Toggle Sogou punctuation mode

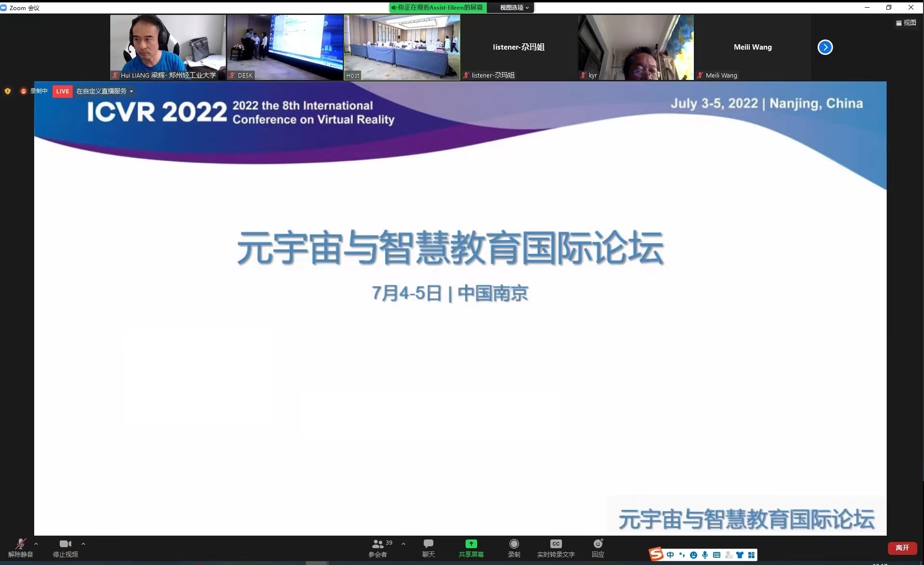click(682, 555)
